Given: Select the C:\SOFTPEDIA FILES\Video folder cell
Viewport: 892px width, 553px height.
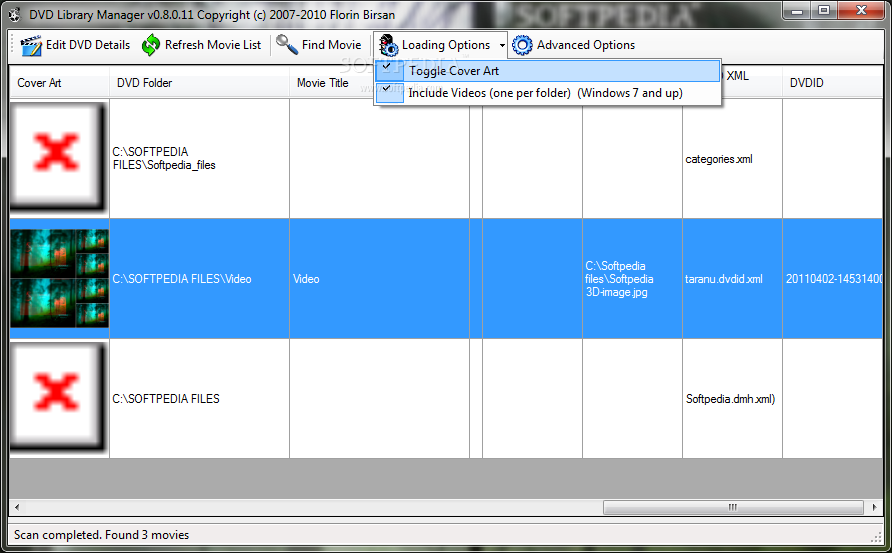Looking at the screenshot, I should coord(199,279).
